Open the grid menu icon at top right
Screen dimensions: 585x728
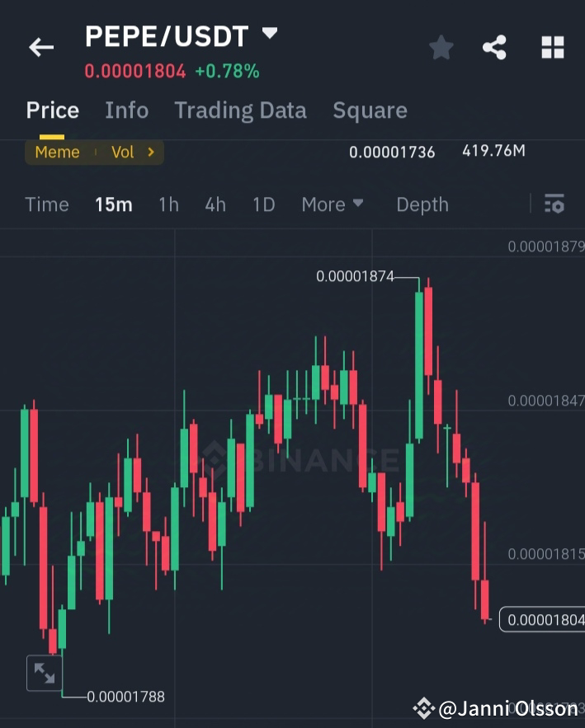551,47
